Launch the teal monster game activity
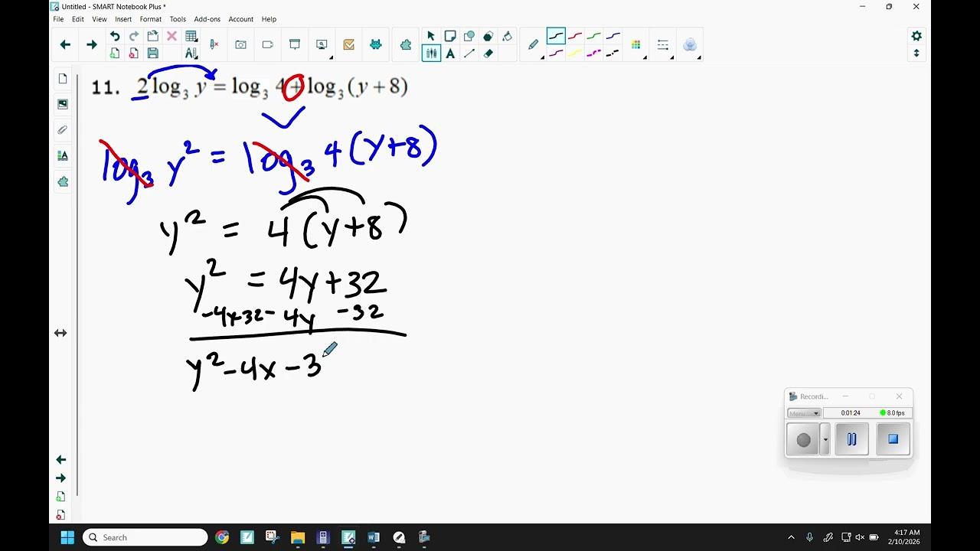 click(376, 45)
